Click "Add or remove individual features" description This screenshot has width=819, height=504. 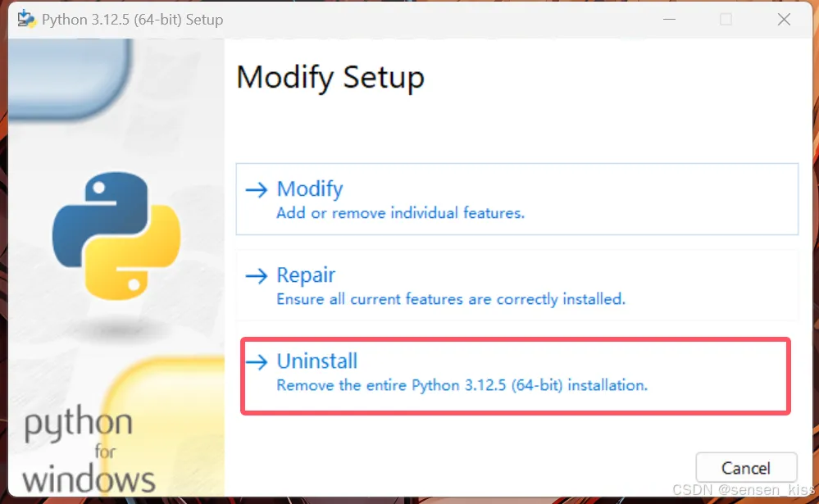pyautogui.click(x=400, y=213)
